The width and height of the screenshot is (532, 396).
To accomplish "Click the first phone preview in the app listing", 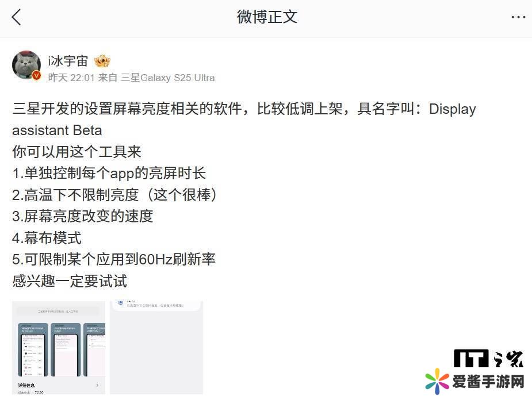I will pos(33,349).
